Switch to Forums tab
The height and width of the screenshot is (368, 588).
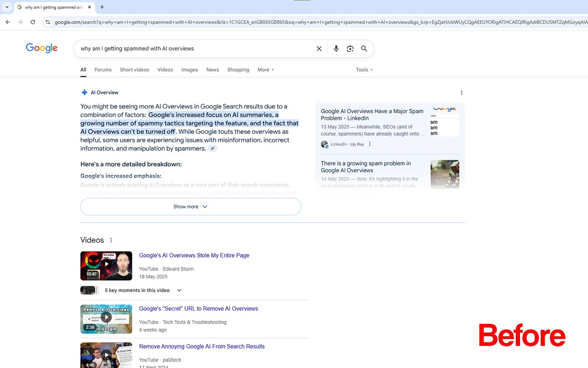[103, 70]
